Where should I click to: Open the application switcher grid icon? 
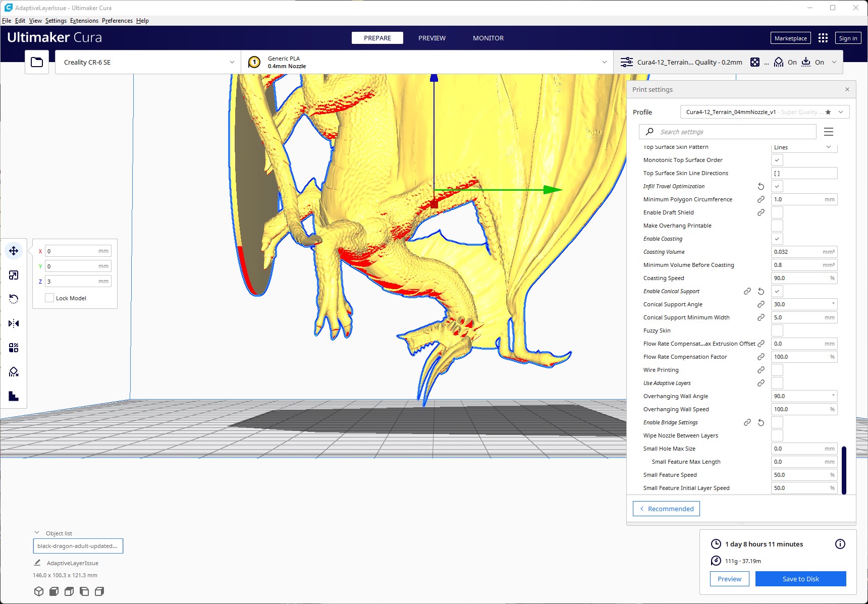click(823, 38)
